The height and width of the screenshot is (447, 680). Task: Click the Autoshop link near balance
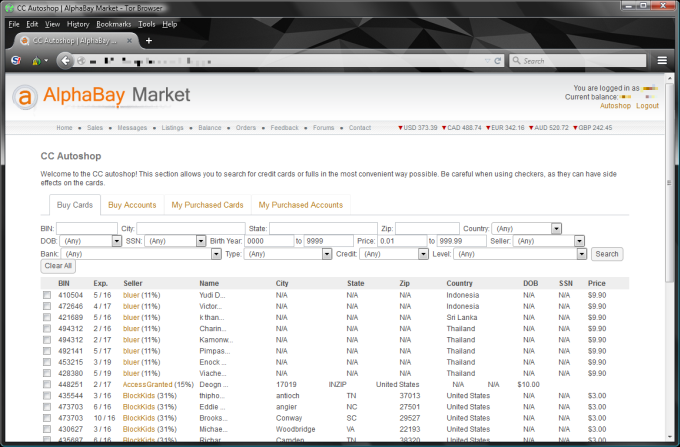tap(615, 106)
